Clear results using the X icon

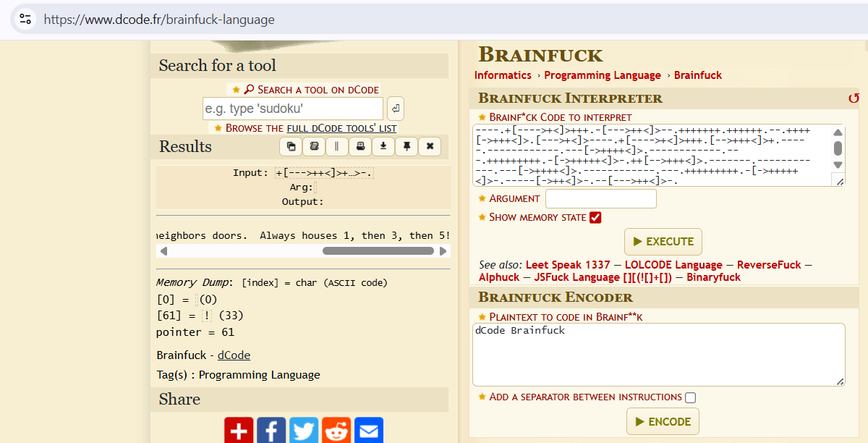pos(430,146)
